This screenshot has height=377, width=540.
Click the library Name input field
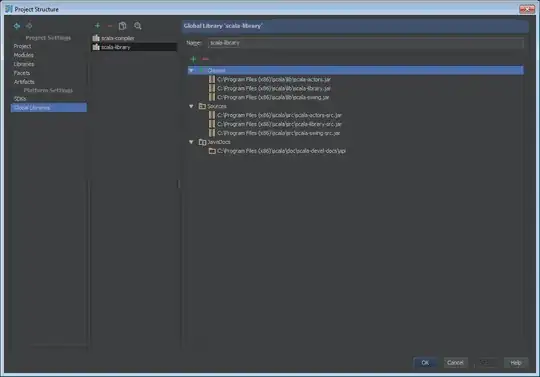(x=366, y=43)
